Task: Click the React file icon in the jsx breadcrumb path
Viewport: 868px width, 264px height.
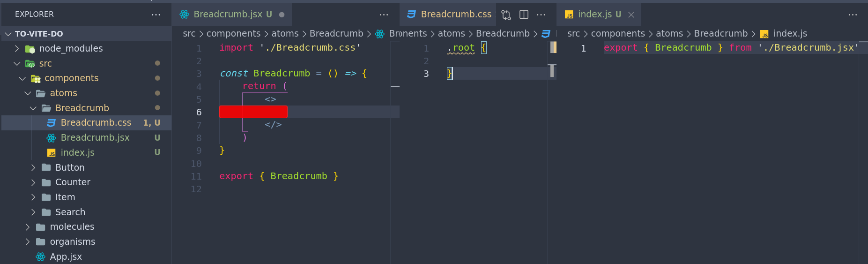Action: point(379,34)
